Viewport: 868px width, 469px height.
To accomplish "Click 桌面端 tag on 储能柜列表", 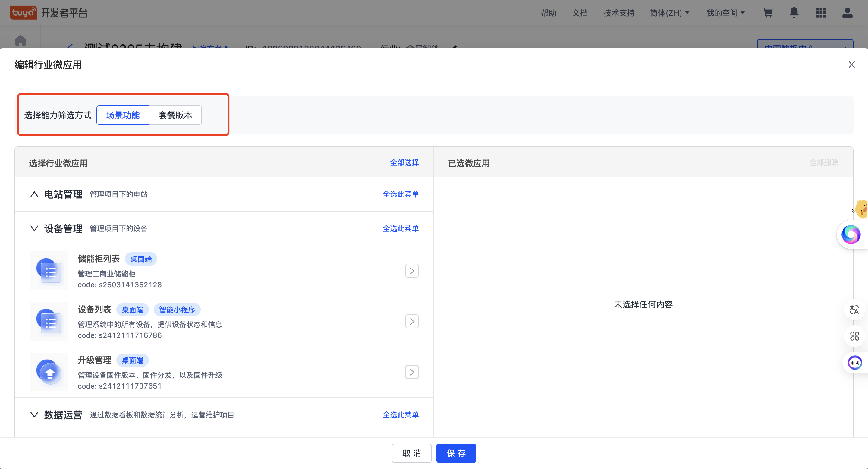I will point(141,259).
